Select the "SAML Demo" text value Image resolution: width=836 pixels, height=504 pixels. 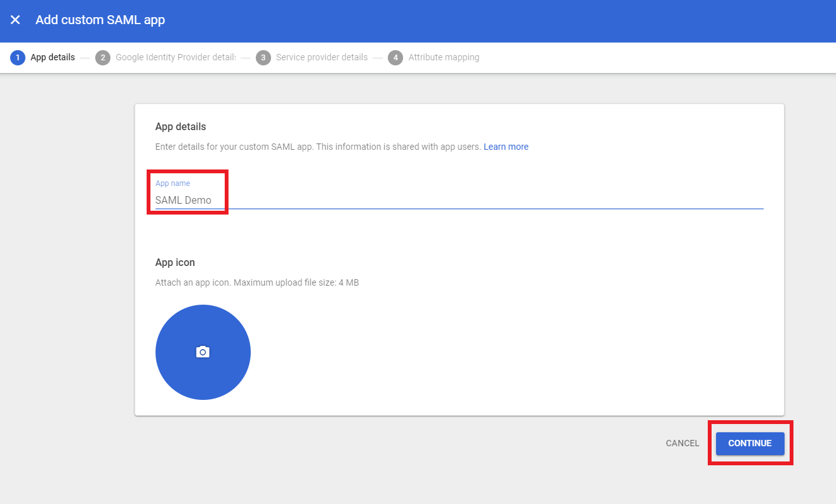[182, 200]
